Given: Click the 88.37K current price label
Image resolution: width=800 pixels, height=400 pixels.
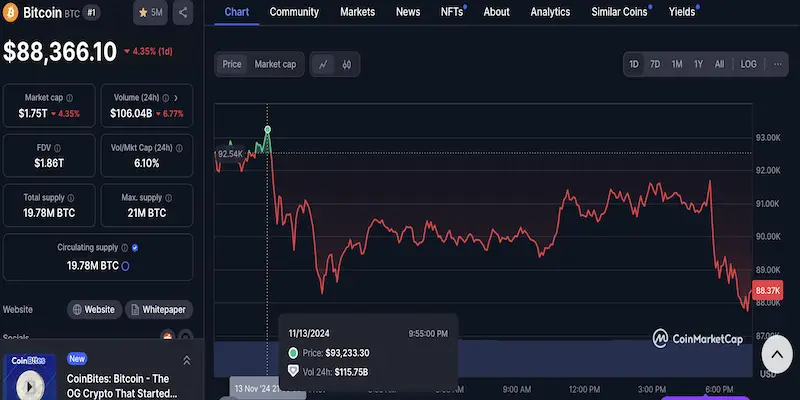Looking at the screenshot, I should click(x=767, y=290).
